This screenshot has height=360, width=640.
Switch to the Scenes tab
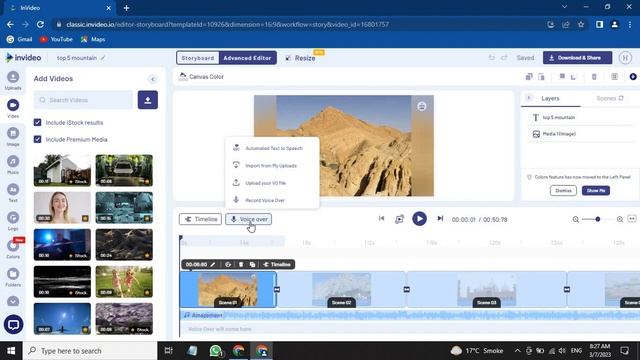(x=610, y=98)
